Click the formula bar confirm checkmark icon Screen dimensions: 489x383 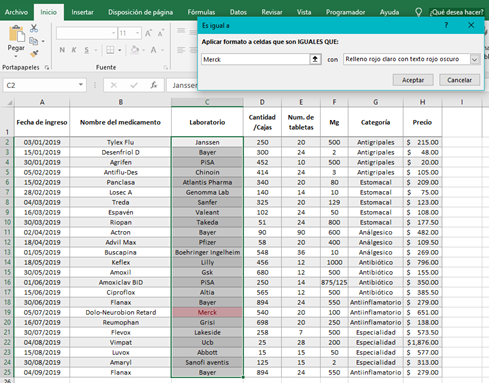134,85
